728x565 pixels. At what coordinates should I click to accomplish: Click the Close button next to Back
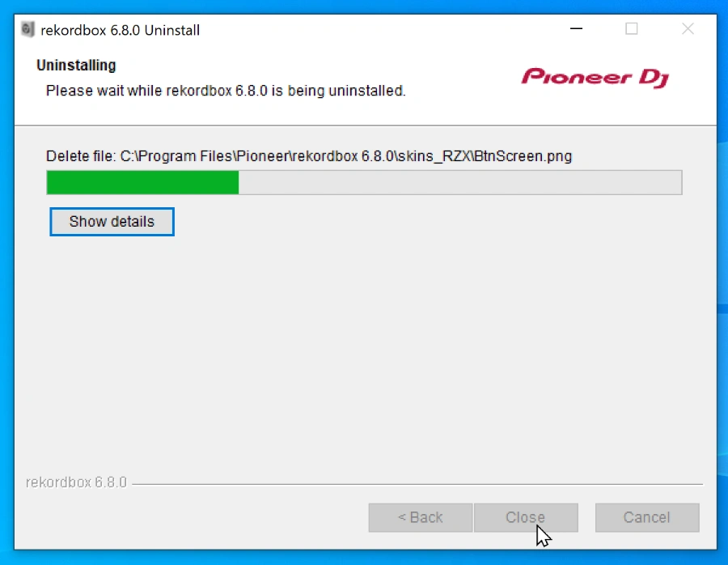click(x=526, y=517)
